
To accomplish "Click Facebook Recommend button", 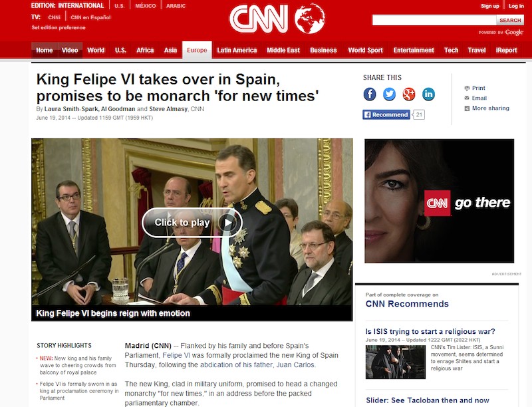I will [x=386, y=114].
